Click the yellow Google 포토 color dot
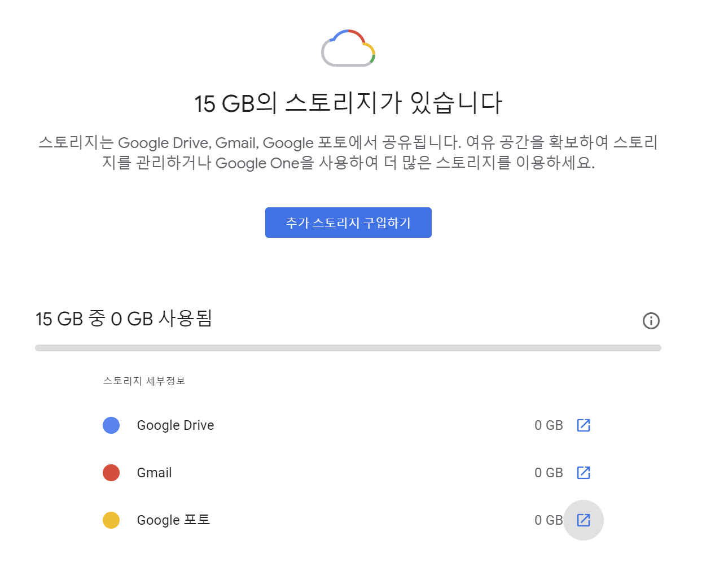 tap(111, 520)
